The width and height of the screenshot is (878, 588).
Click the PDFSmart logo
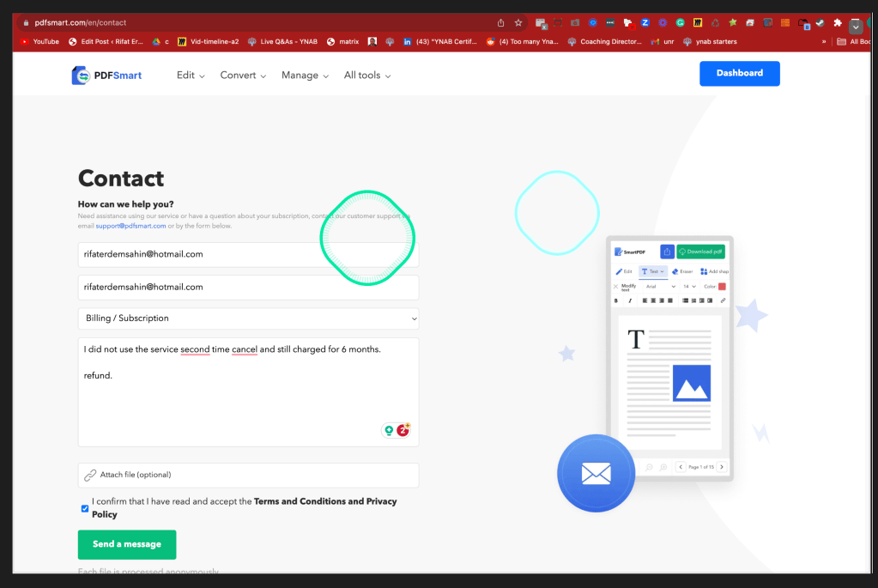pyautogui.click(x=106, y=75)
